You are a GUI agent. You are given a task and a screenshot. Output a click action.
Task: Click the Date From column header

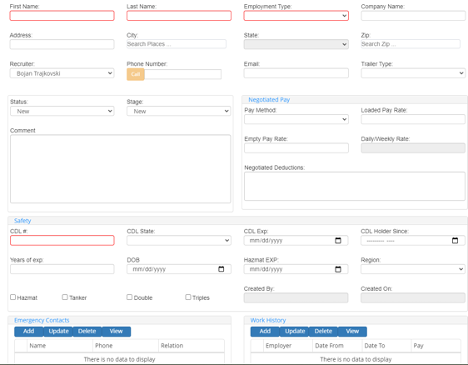tap(337, 346)
